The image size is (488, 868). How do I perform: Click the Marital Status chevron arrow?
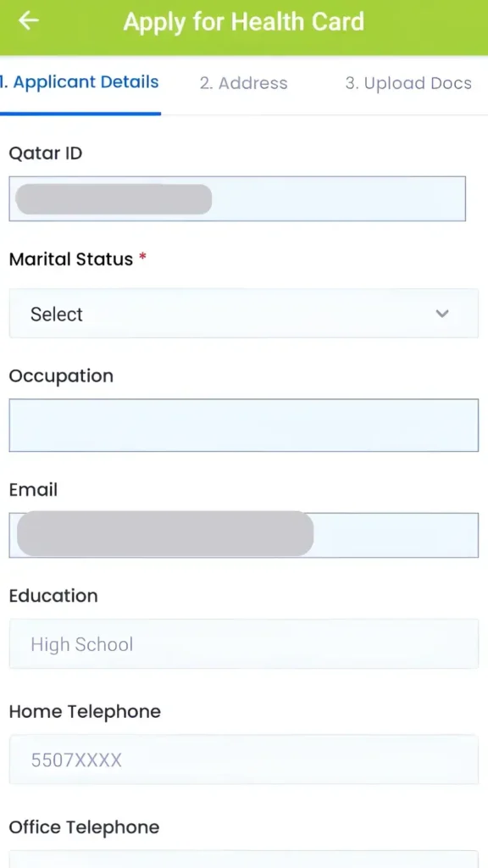[x=441, y=314]
